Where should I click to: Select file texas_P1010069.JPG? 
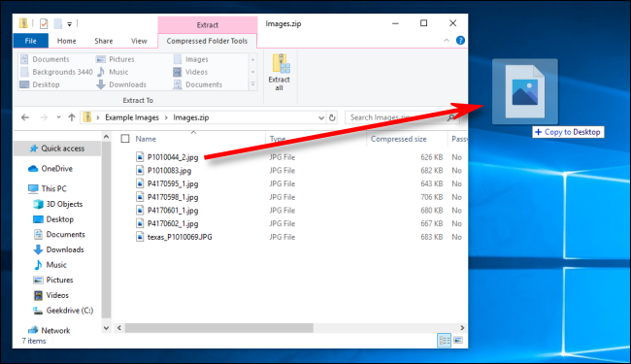tap(174, 237)
